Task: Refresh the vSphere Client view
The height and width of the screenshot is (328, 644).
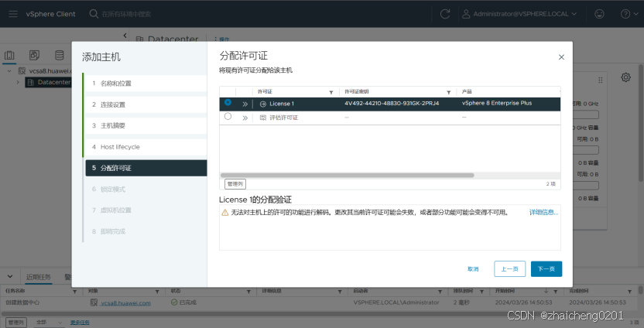Action: pos(445,14)
